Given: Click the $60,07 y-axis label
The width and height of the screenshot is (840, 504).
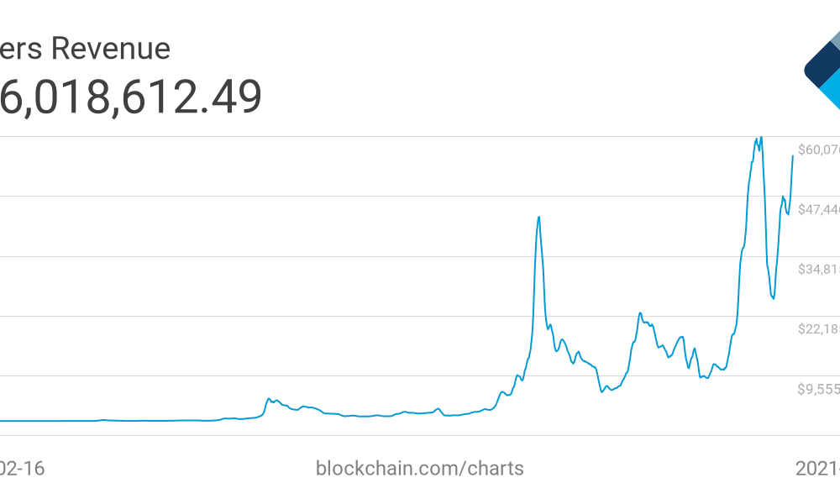Looking at the screenshot, I should pyautogui.click(x=818, y=150).
